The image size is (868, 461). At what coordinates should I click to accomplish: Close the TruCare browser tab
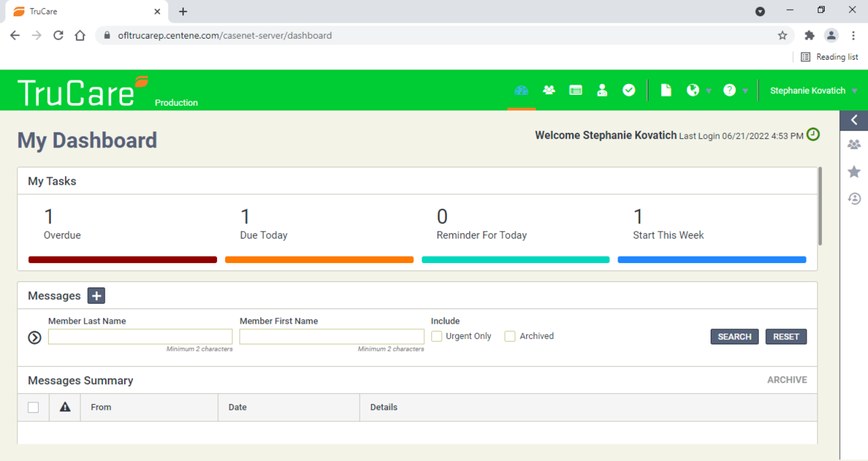[157, 11]
